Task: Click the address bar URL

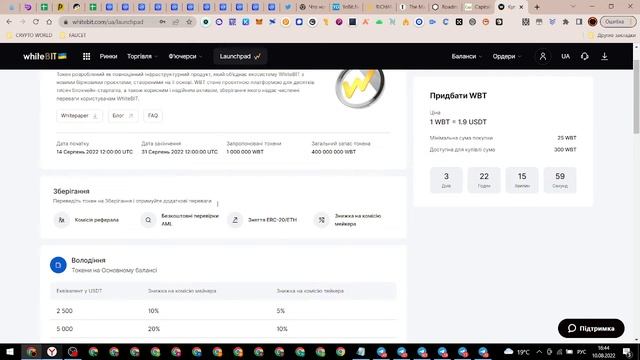Action: pos(108,22)
